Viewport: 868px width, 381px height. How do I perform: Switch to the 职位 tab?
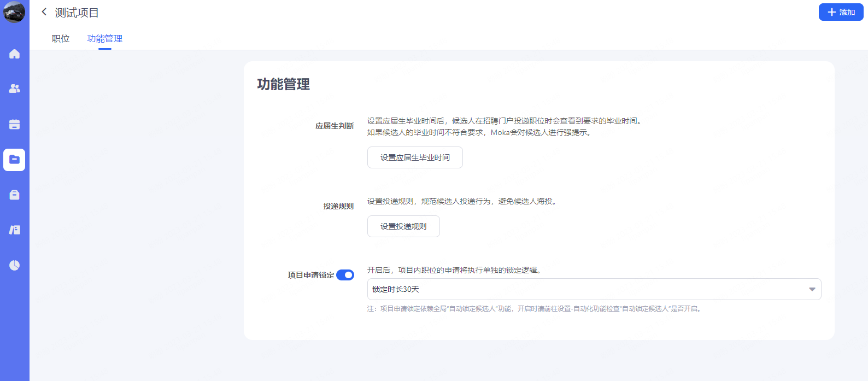pos(61,39)
